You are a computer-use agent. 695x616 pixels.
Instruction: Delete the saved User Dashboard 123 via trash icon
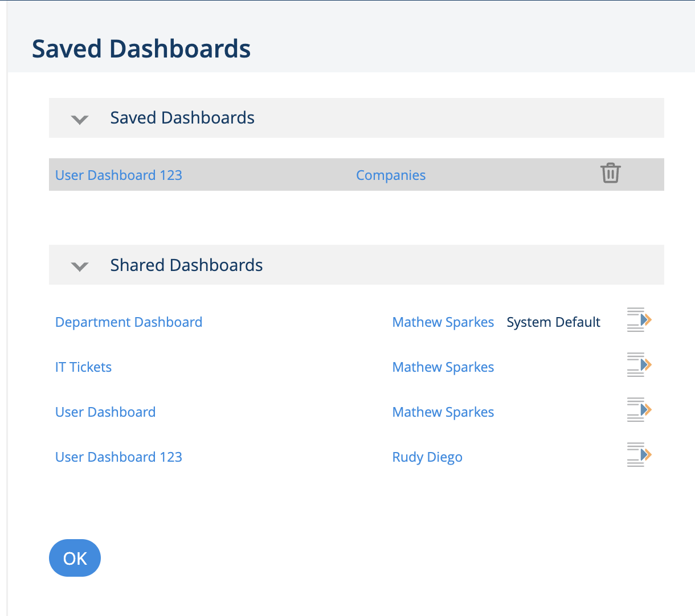pyautogui.click(x=610, y=173)
